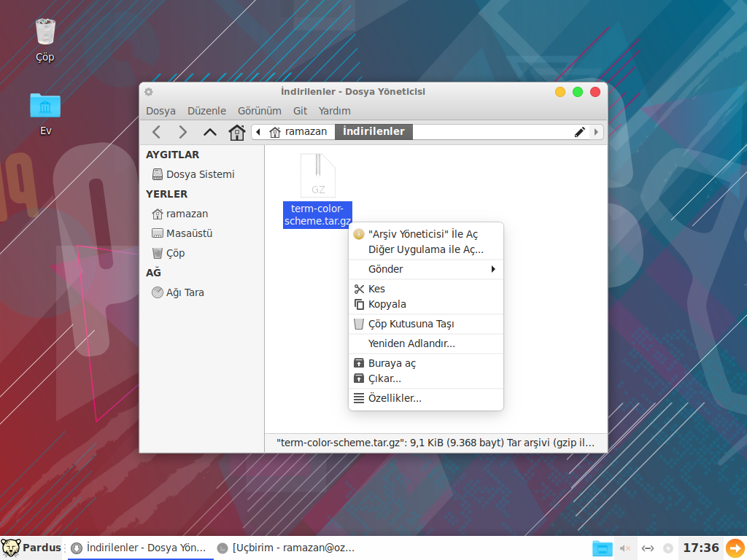The height and width of the screenshot is (560, 747).
Task: Open the Görünüm menu
Action: [x=259, y=111]
